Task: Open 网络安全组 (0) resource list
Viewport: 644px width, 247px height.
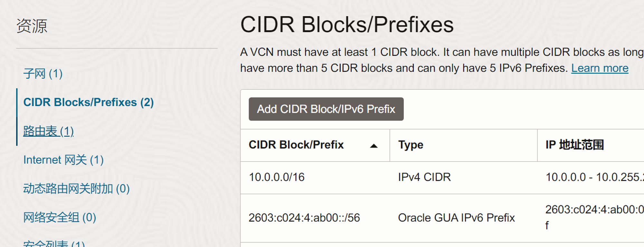Action: click(60, 217)
